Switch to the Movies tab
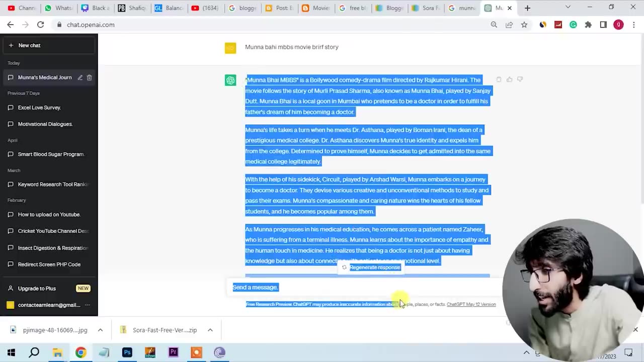The width and height of the screenshot is (644, 362). (315, 8)
